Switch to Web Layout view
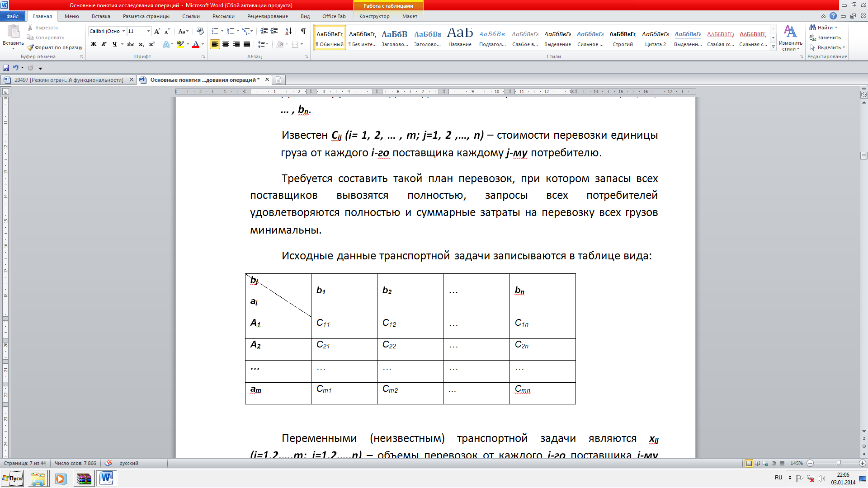 click(x=765, y=463)
